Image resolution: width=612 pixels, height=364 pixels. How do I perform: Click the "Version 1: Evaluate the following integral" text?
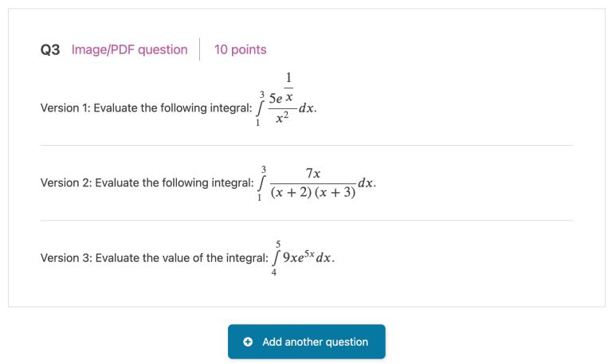point(146,108)
